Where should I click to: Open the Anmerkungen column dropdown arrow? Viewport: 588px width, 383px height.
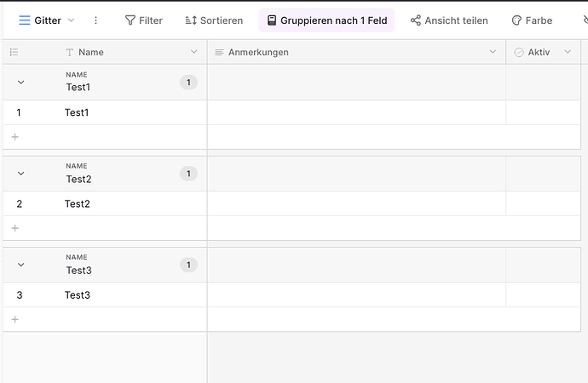pos(493,52)
